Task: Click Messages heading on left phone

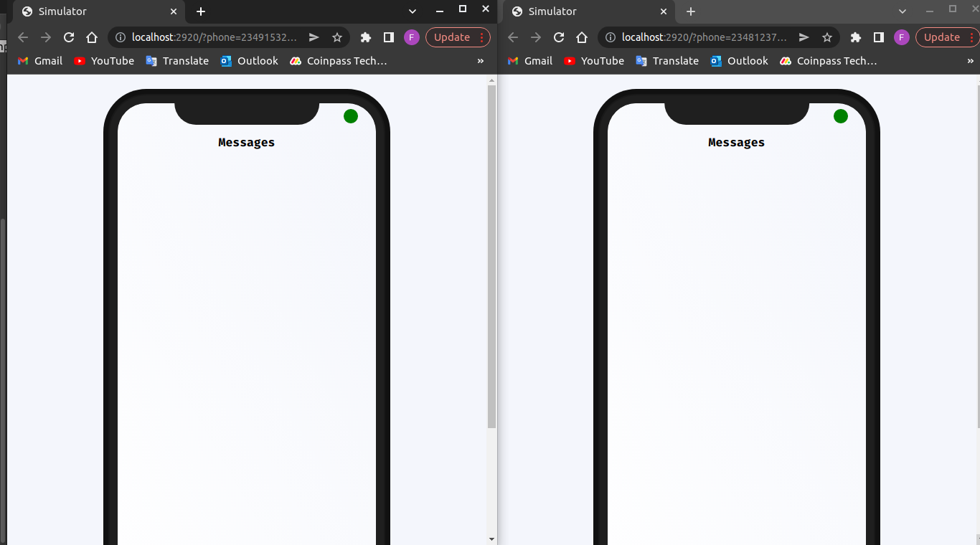Action: pos(247,143)
